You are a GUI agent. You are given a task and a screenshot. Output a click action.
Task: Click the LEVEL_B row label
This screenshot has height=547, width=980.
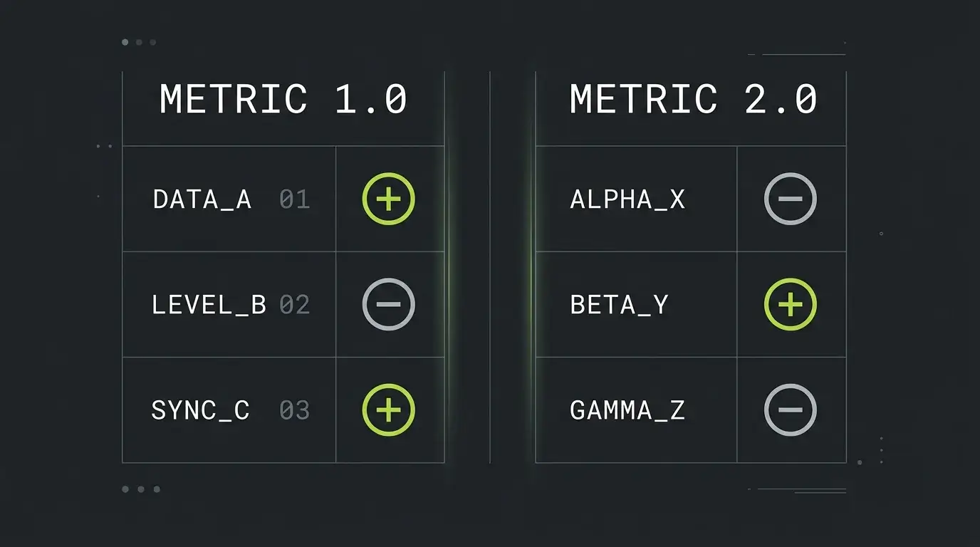click(x=209, y=305)
